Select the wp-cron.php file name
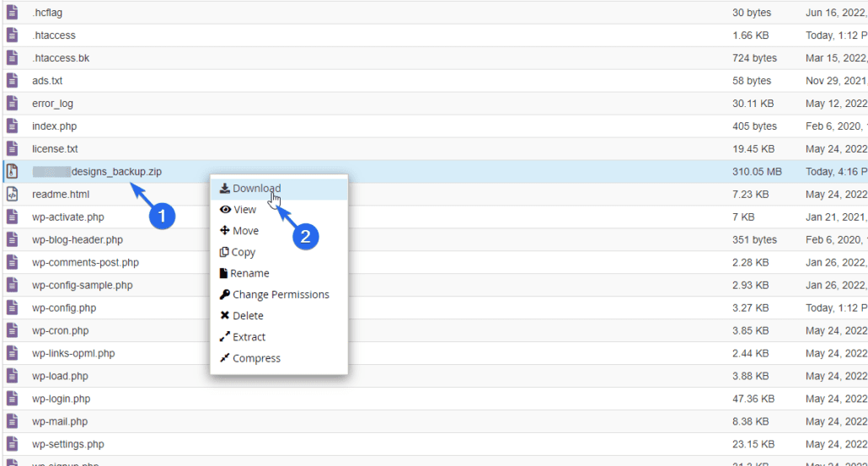 point(61,330)
